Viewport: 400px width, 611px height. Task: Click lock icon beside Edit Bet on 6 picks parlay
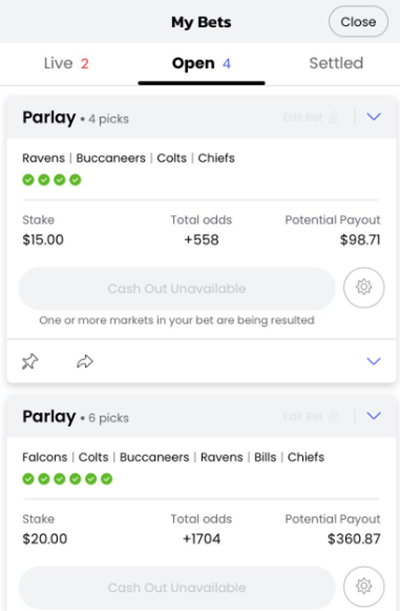pyautogui.click(x=333, y=416)
